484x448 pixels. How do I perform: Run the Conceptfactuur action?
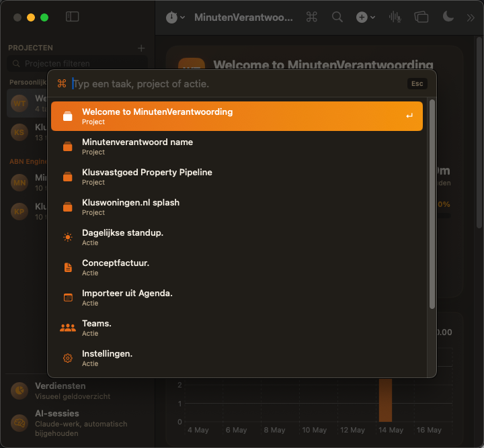pyautogui.click(x=237, y=267)
